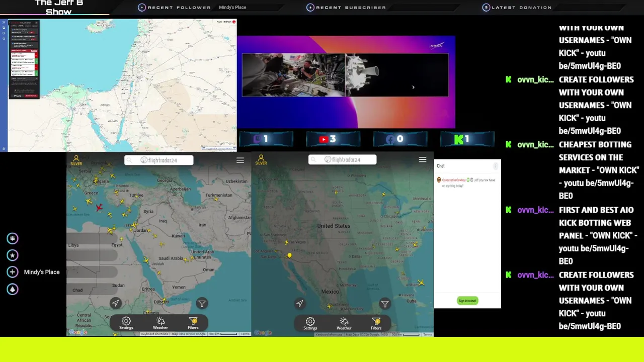Click The Jeff B Show title
644x362 pixels.
[x=59, y=8]
